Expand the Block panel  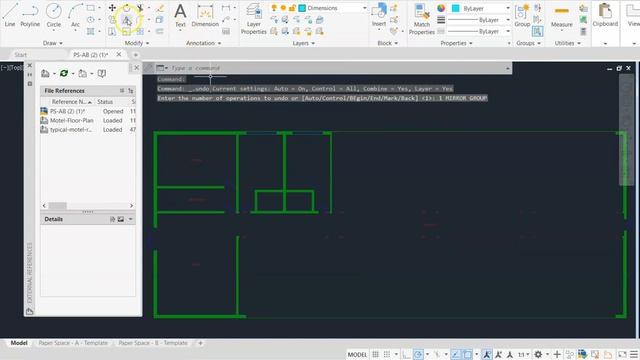(x=387, y=43)
